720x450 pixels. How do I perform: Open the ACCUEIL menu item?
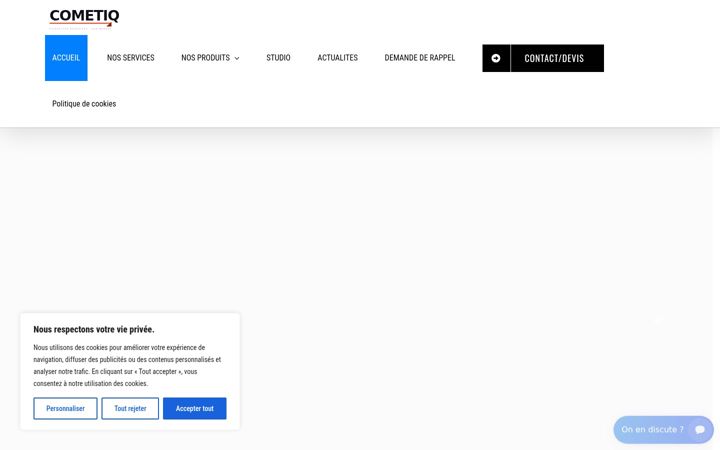tap(66, 58)
